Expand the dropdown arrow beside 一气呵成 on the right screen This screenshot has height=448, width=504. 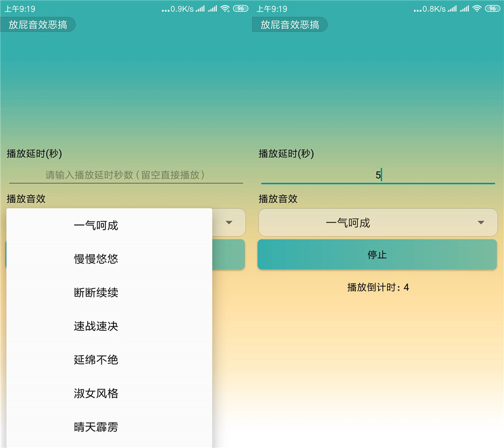tap(481, 222)
